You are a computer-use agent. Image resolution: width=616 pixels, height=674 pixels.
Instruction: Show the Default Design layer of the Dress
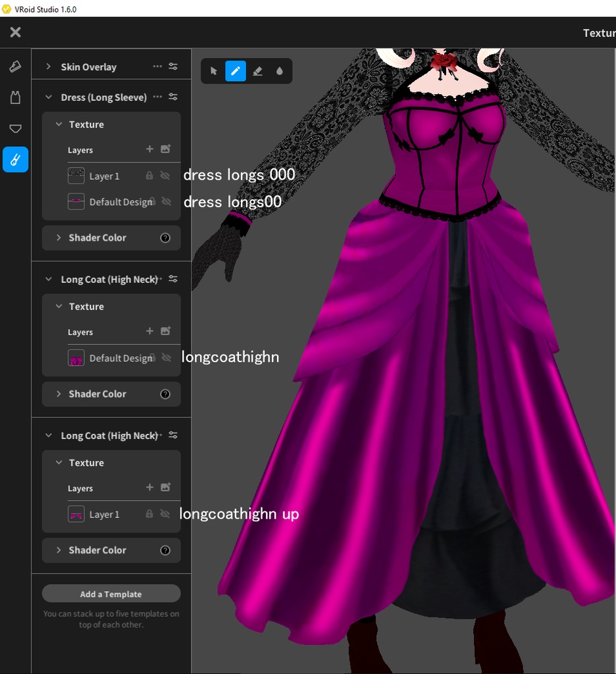tap(165, 201)
